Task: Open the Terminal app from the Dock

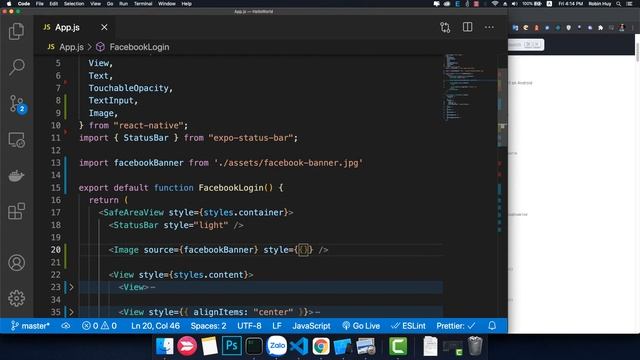Action: (254, 346)
